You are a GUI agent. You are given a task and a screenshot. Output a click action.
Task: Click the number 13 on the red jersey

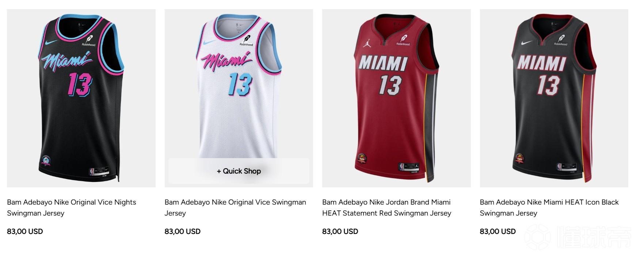(x=390, y=85)
